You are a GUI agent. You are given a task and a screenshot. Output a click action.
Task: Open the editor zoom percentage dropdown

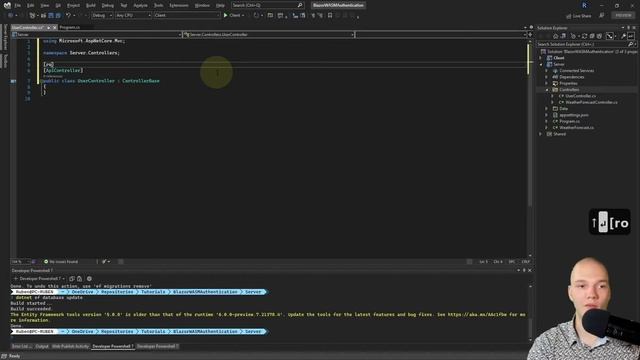pos(20,262)
